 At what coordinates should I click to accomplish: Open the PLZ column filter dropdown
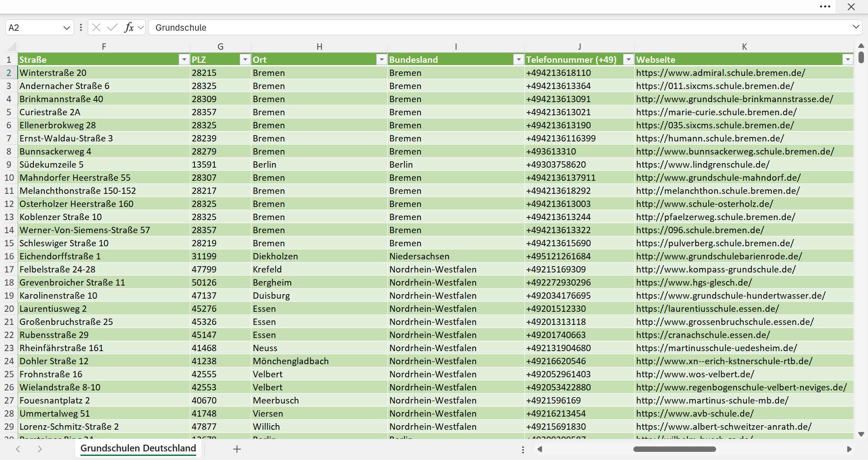[245, 60]
